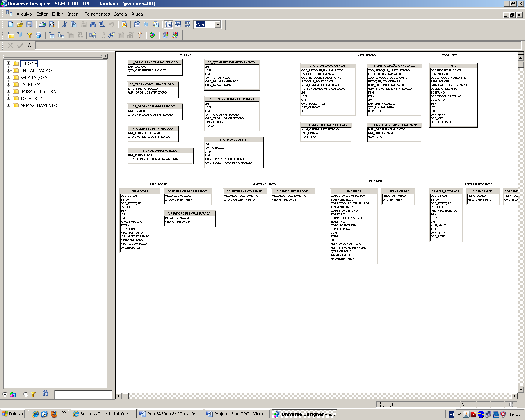Screen dimensions: 525x420
Task: Click the Check Integrity checkmark icon
Action: tap(153, 35)
